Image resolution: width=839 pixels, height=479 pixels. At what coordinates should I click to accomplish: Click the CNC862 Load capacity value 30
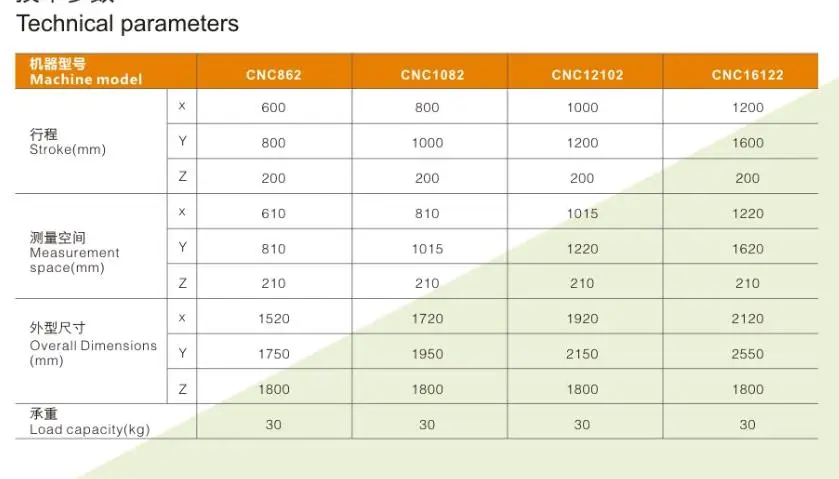[273, 425]
